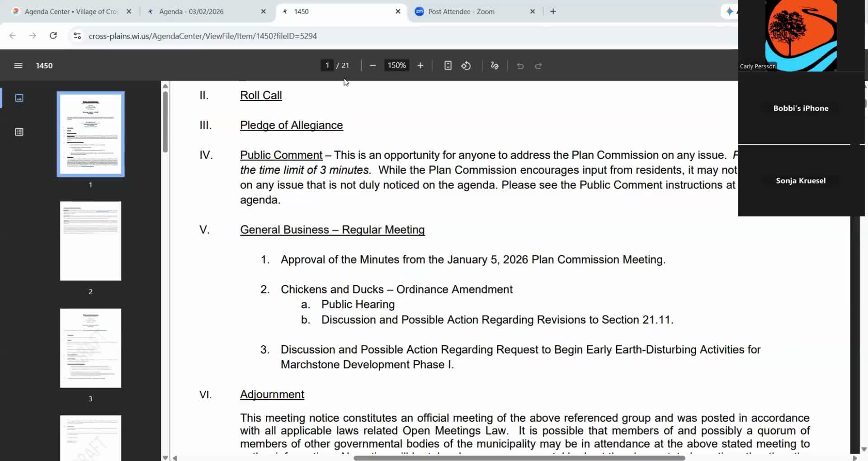This screenshot has width=868, height=461.
Task: Zoom out of the document
Action: pos(373,66)
